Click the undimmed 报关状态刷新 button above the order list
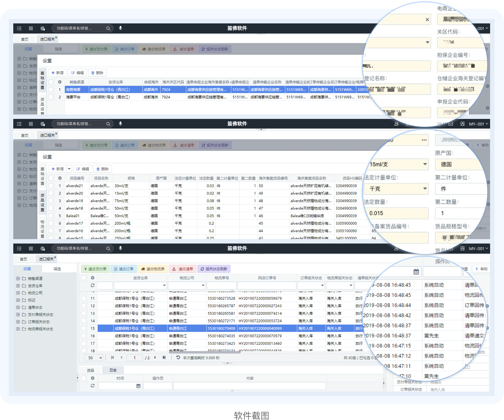Screen dimensions: 504x420 [x=214, y=269]
